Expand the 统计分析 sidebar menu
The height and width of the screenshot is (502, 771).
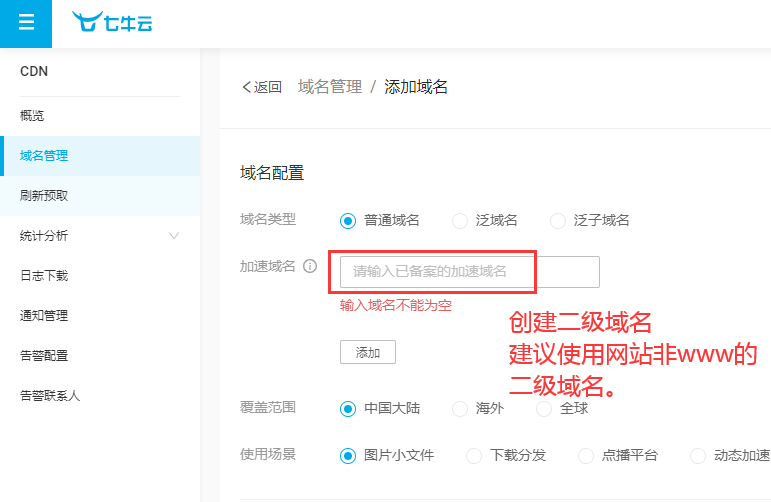100,236
